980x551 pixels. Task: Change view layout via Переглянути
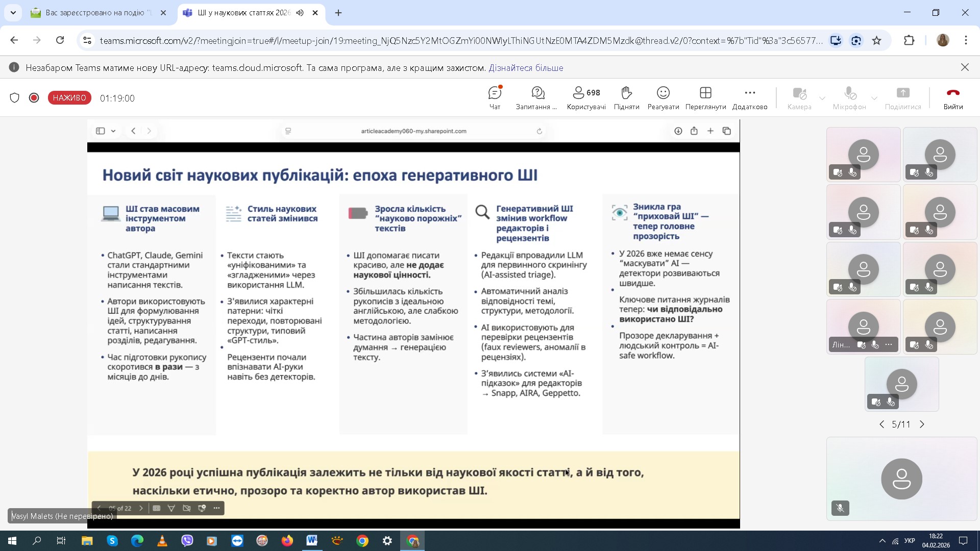pyautogui.click(x=705, y=93)
